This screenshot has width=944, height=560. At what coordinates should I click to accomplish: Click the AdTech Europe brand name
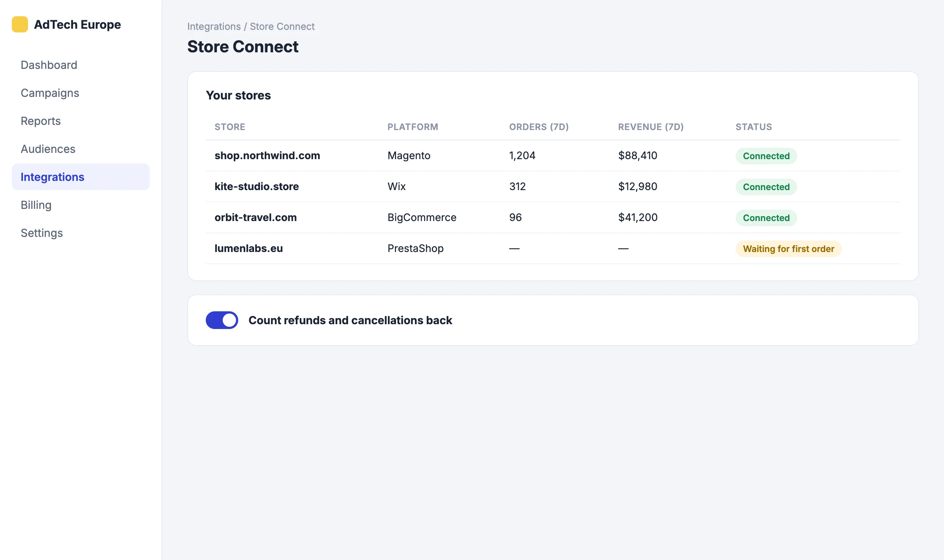point(77,25)
